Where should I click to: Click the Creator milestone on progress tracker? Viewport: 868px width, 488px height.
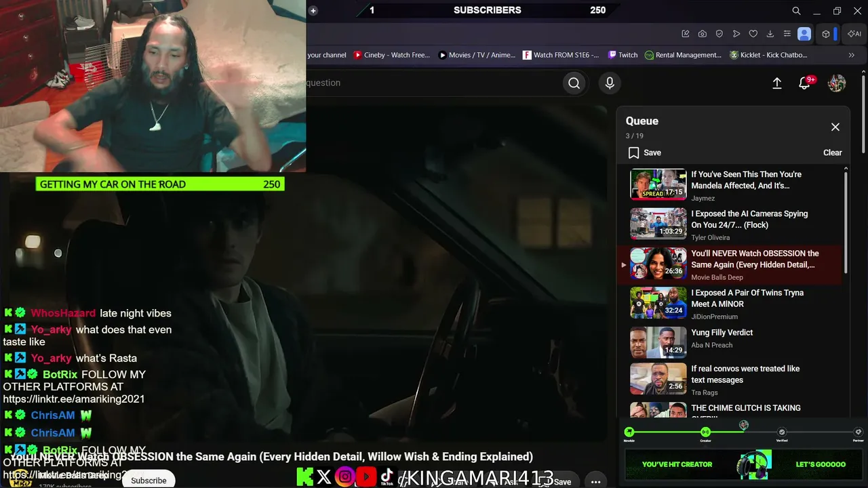(705, 432)
